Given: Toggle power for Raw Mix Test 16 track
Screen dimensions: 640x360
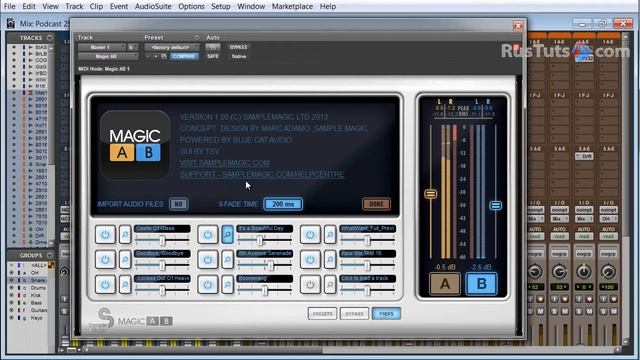Looking at the screenshot, I should 310,260.
